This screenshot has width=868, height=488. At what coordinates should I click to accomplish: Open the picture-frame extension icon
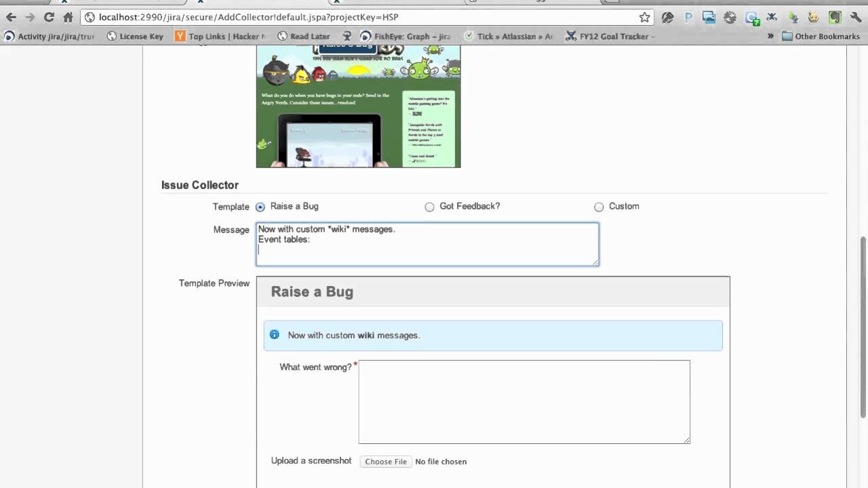(709, 18)
